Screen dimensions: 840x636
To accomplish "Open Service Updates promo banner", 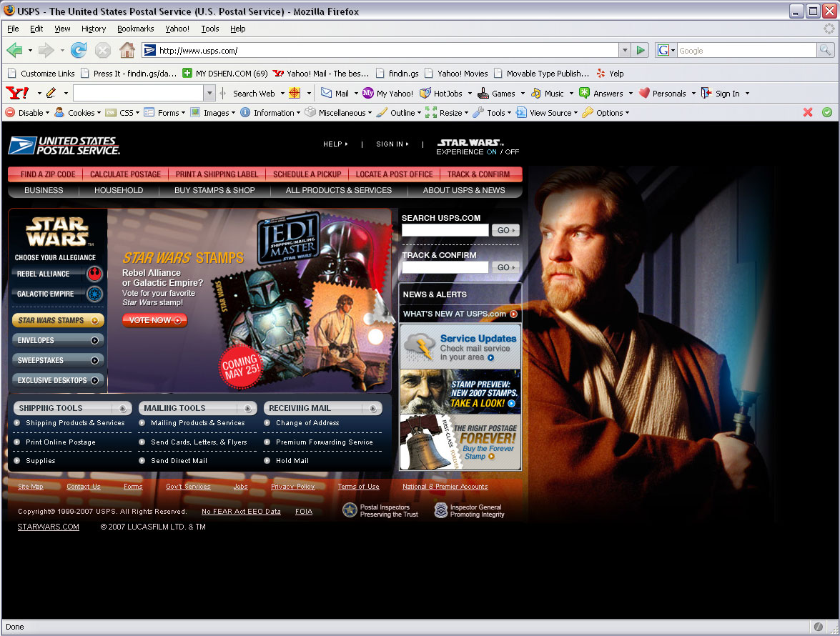I will point(460,347).
